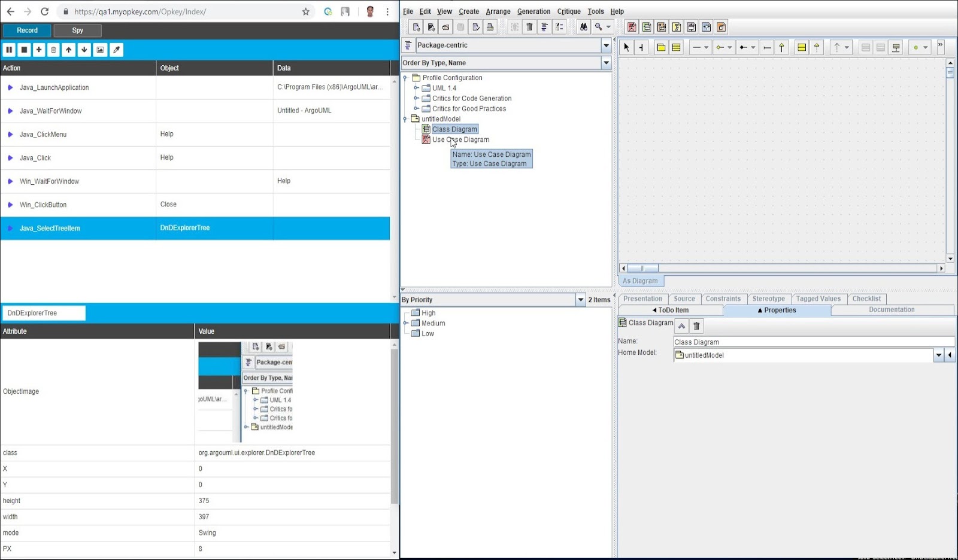
Task: Delete step using trash icon in recorder
Action: point(53,50)
